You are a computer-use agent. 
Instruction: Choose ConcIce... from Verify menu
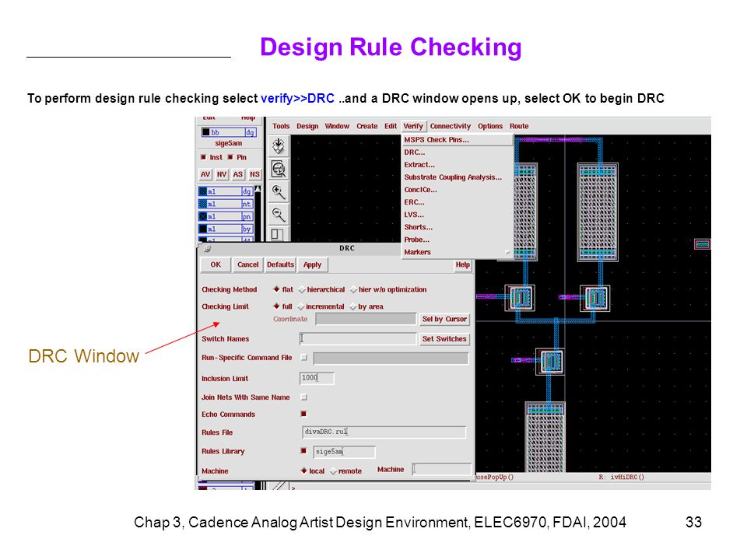(458, 190)
